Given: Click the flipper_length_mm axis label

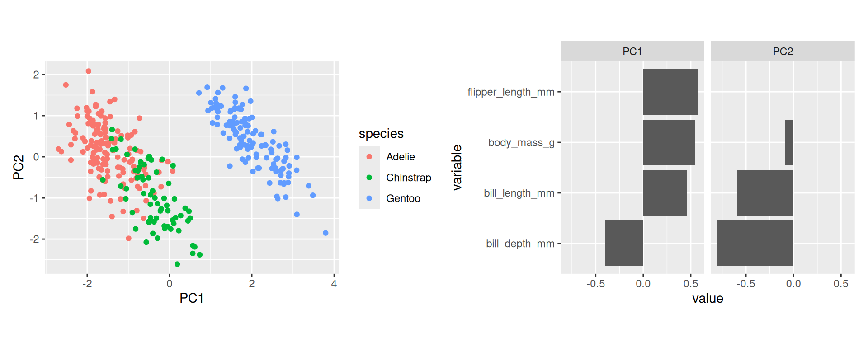Looking at the screenshot, I should point(511,92).
